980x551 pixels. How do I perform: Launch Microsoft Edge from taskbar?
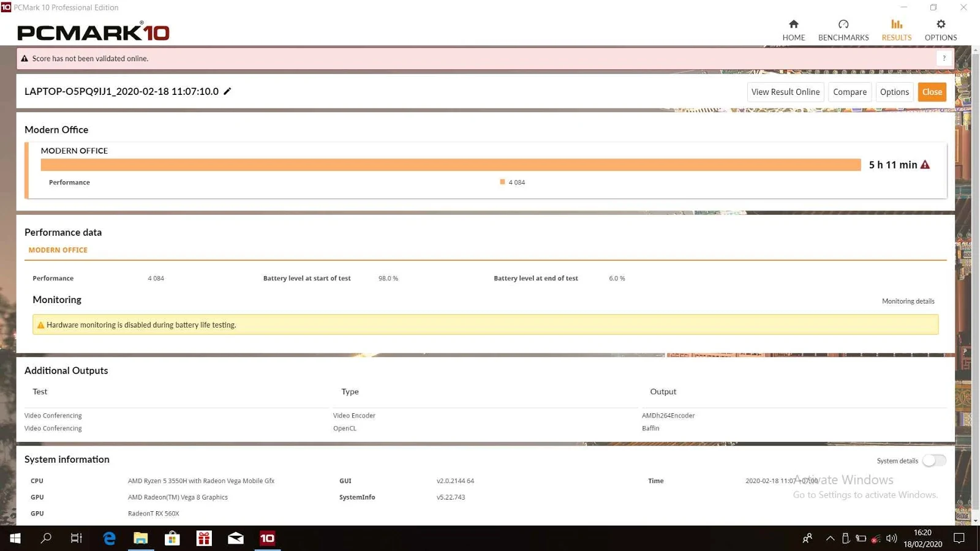109,538
